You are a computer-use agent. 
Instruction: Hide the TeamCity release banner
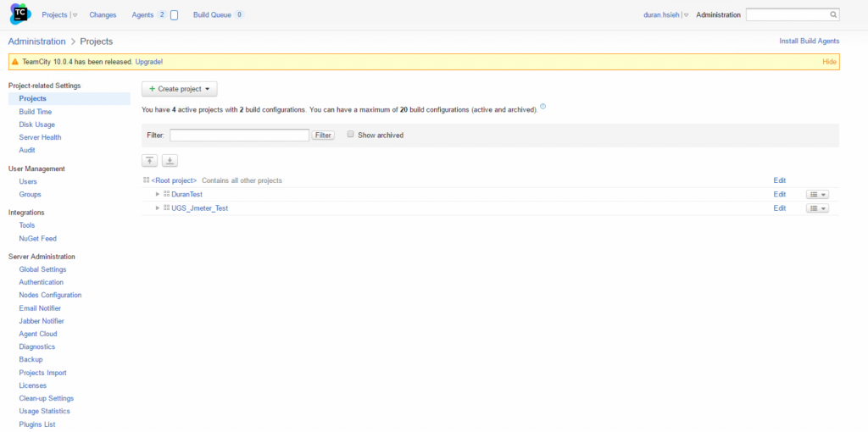point(829,62)
